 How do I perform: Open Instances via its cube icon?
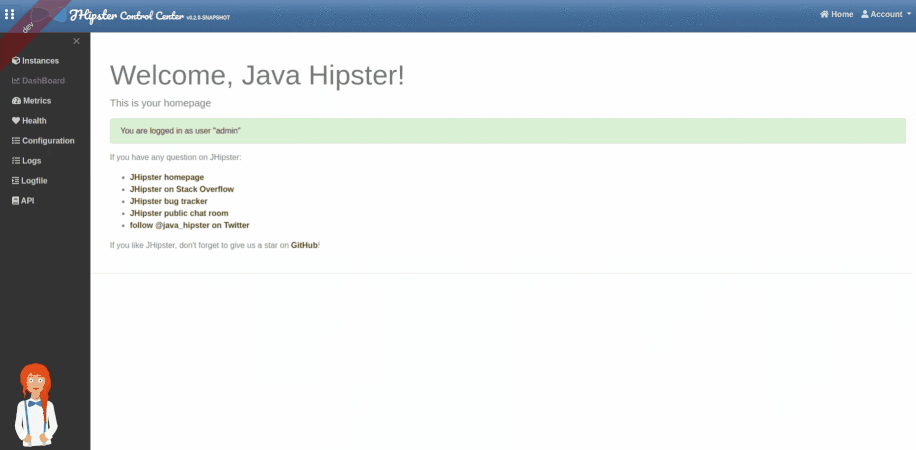[x=15, y=61]
